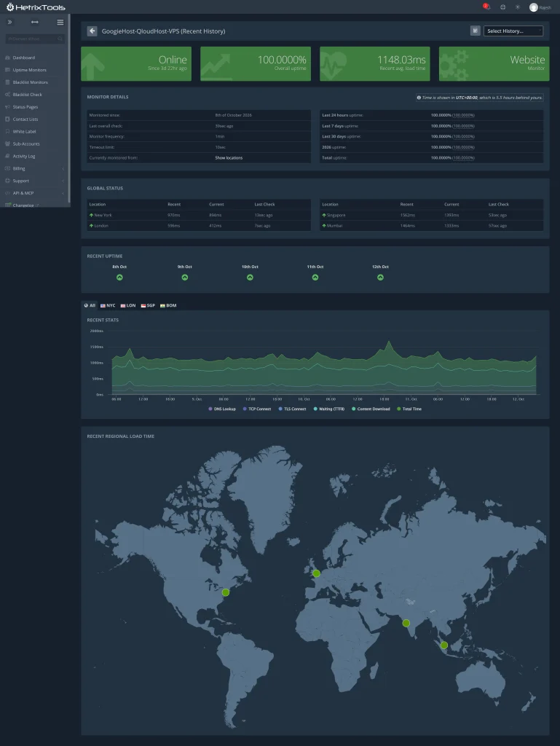
Task: Click the Singapore up arrow icon
Action: pos(324,215)
